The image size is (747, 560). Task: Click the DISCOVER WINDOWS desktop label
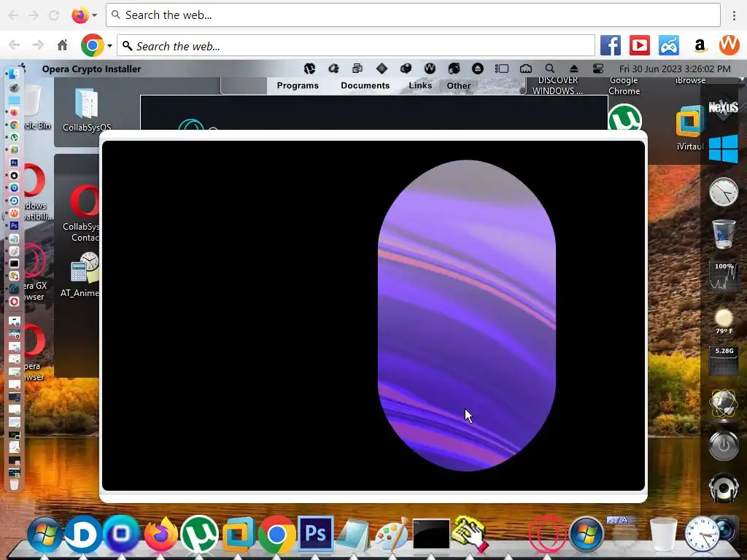pos(557,86)
